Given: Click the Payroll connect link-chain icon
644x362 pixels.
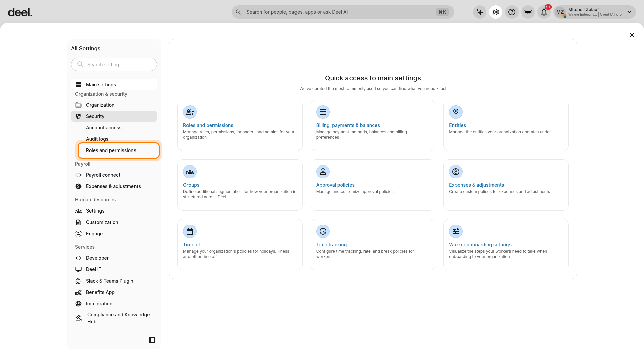Looking at the screenshot, I should [78, 175].
